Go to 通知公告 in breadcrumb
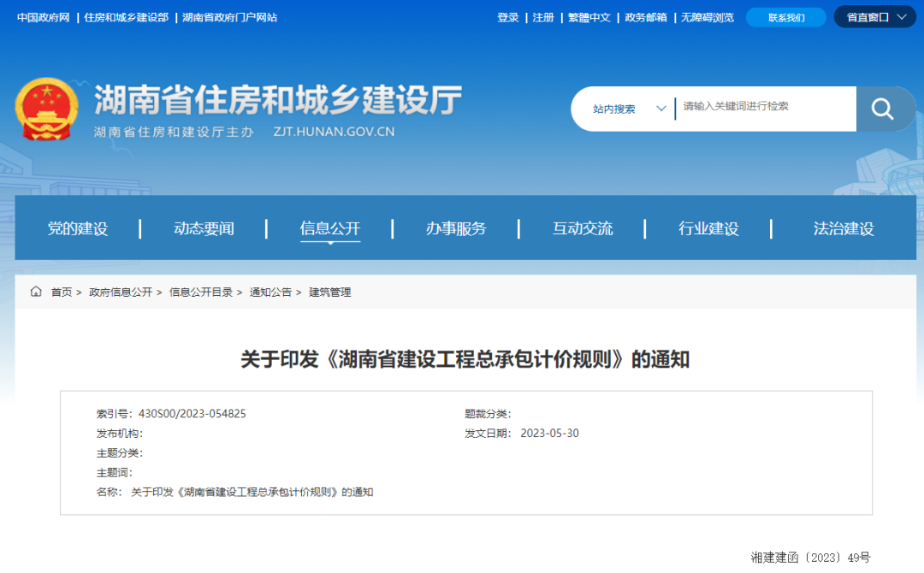The image size is (924, 573). 270,292
